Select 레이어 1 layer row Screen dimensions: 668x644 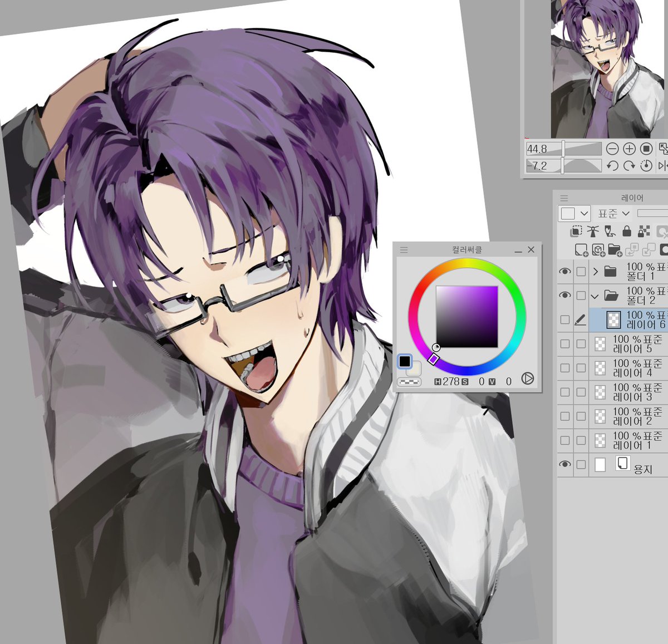click(x=628, y=440)
